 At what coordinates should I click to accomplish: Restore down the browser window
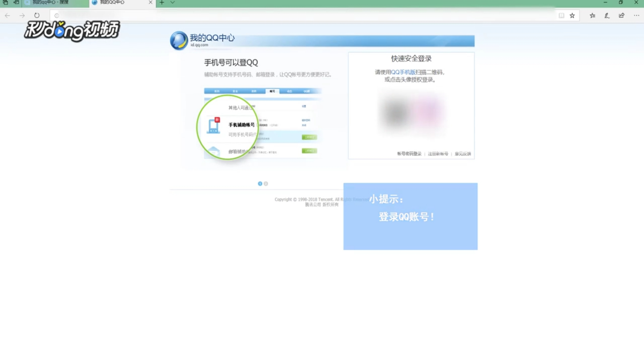tap(621, 3)
